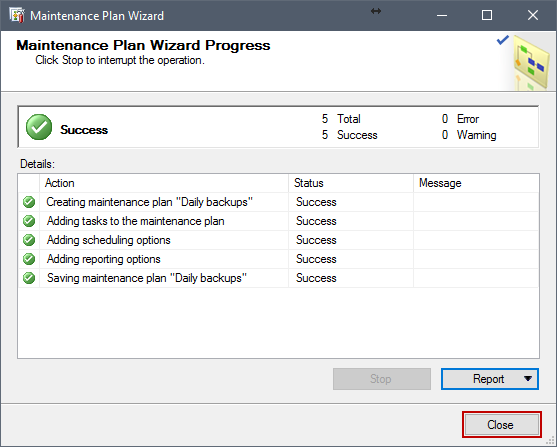Open the Report dropdown arrow
The height and width of the screenshot is (447, 557).
coord(528,379)
